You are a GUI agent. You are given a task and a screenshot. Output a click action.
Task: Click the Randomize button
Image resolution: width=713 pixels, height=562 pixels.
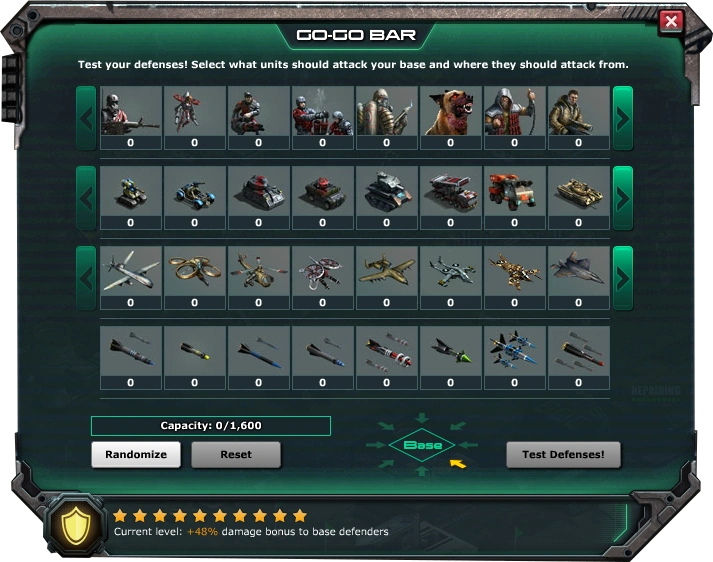pos(136,454)
